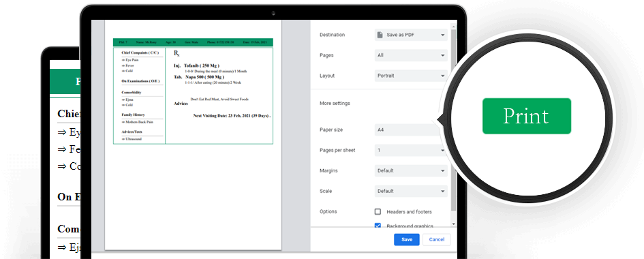Click the Eye Pain complaint entry

[x=129, y=60]
